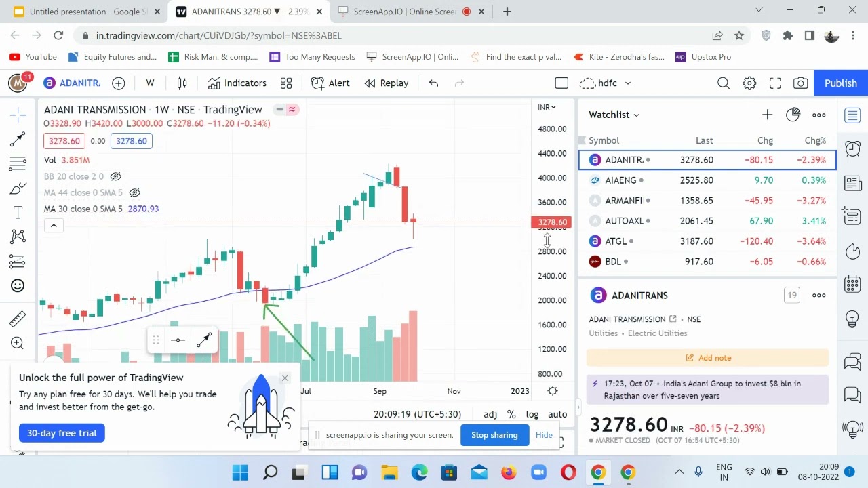Viewport: 868px width, 488px height.
Task: Select the zoom in tool
Action: tap(18, 343)
